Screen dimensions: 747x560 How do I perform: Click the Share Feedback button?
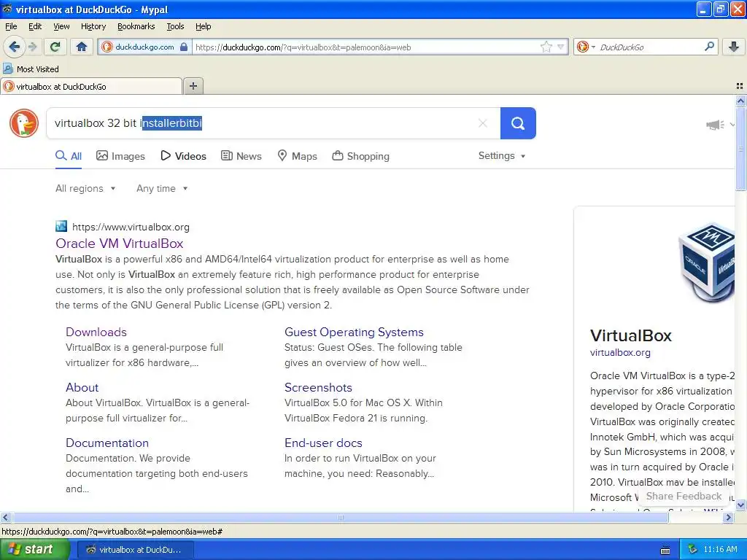coord(684,496)
